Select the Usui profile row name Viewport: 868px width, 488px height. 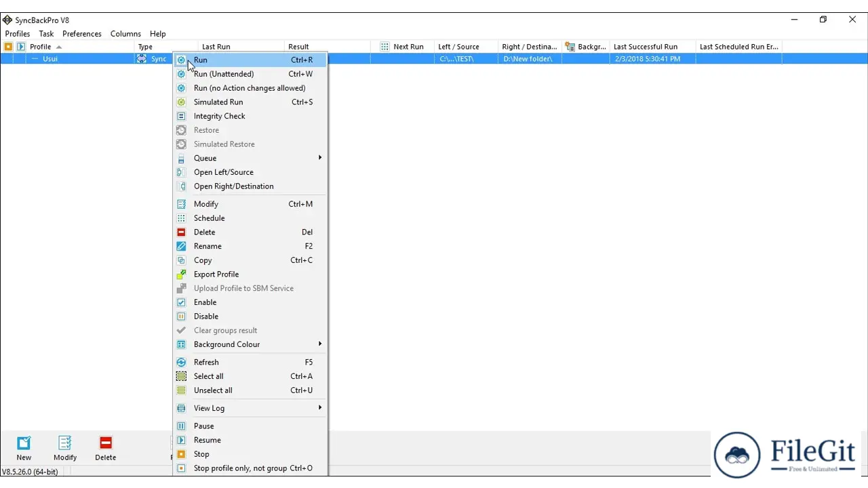click(x=50, y=59)
